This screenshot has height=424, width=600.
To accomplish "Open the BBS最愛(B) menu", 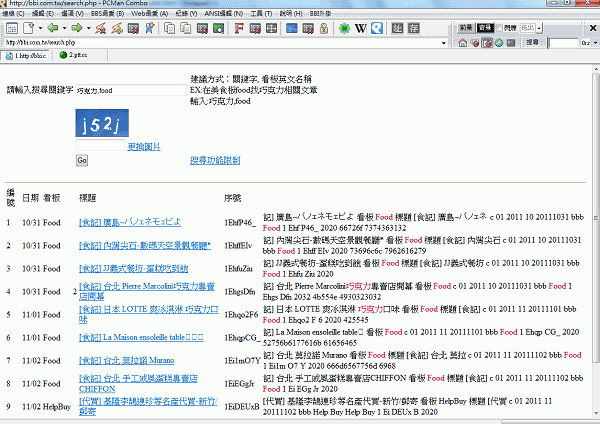I will pyautogui.click(x=107, y=14).
